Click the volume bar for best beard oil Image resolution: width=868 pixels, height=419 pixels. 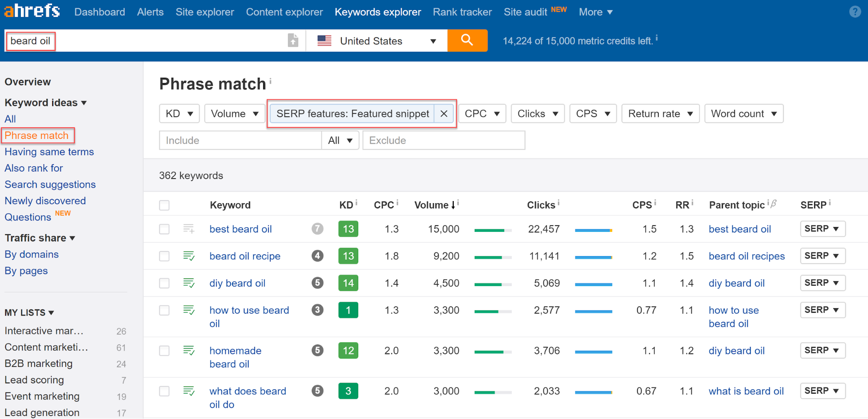[x=493, y=231]
